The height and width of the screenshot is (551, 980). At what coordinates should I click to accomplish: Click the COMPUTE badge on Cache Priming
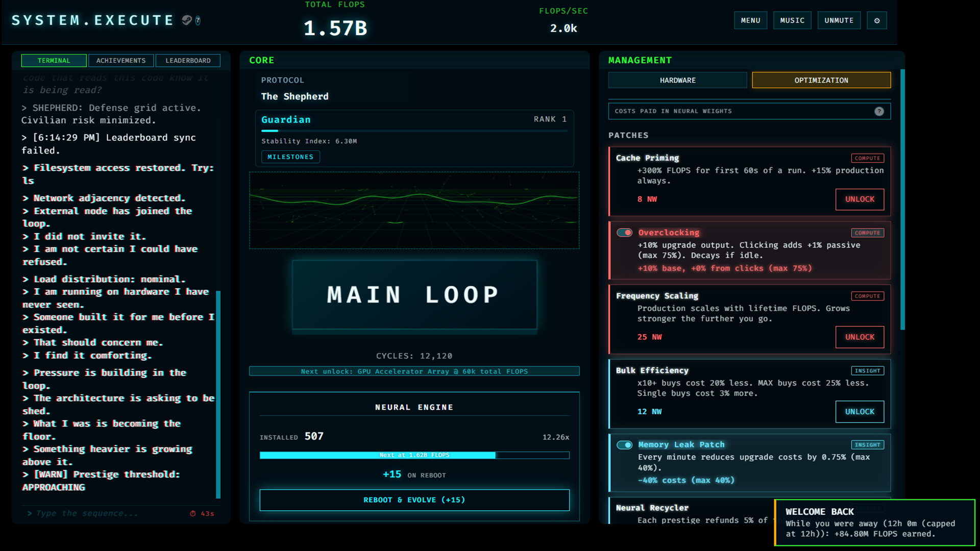[867, 158]
